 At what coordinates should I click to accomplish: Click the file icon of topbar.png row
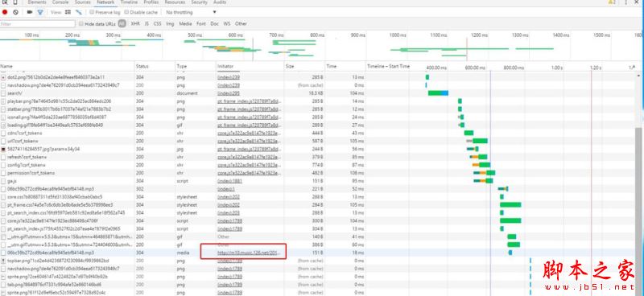pos(3,261)
